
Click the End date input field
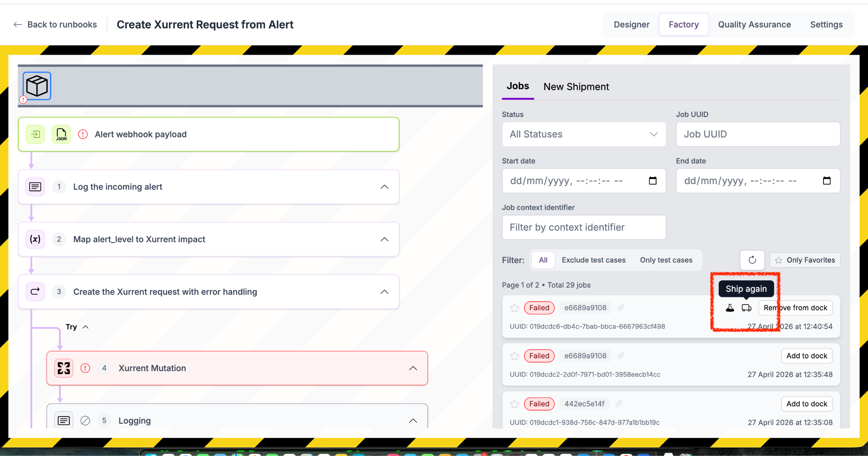(758, 181)
